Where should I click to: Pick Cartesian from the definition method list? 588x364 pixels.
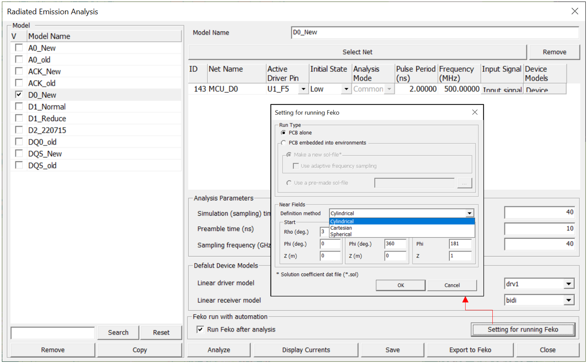coord(341,228)
